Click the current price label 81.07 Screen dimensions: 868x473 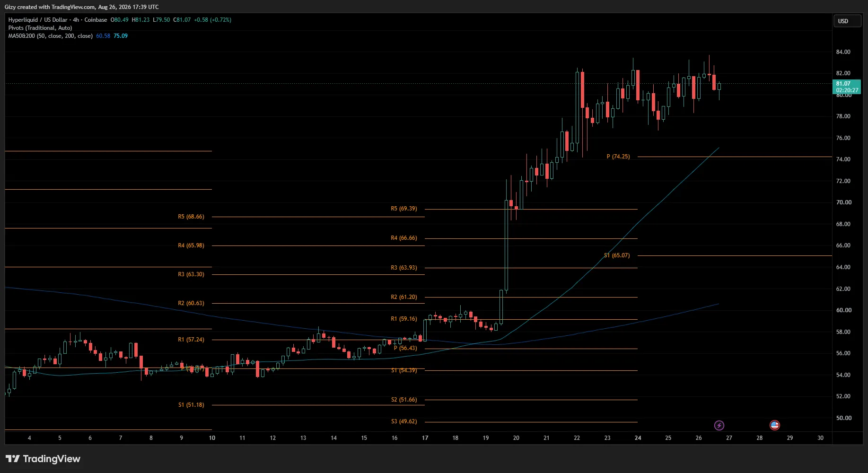pyautogui.click(x=843, y=84)
